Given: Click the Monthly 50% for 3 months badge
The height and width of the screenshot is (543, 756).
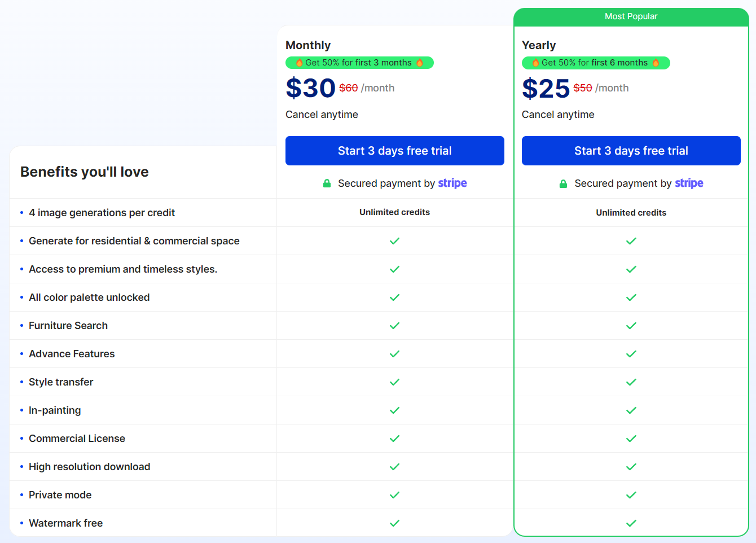Looking at the screenshot, I should click(x=359, y=63).
